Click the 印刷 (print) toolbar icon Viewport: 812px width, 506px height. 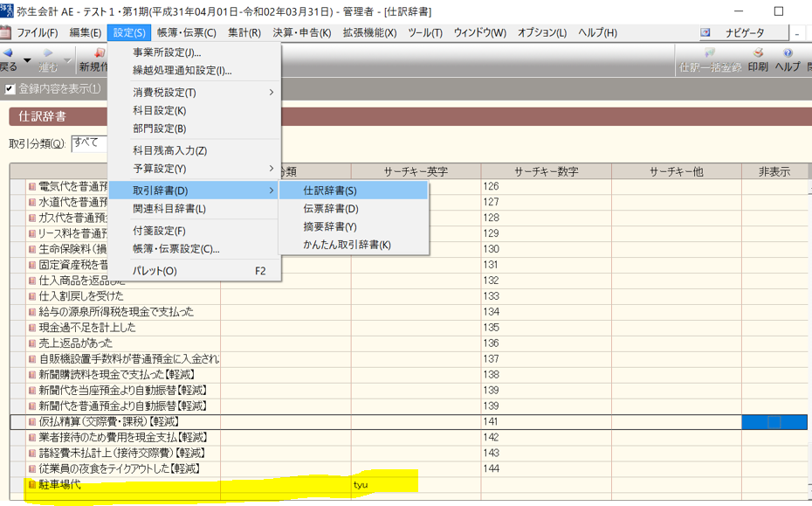[x=757, y=59]
